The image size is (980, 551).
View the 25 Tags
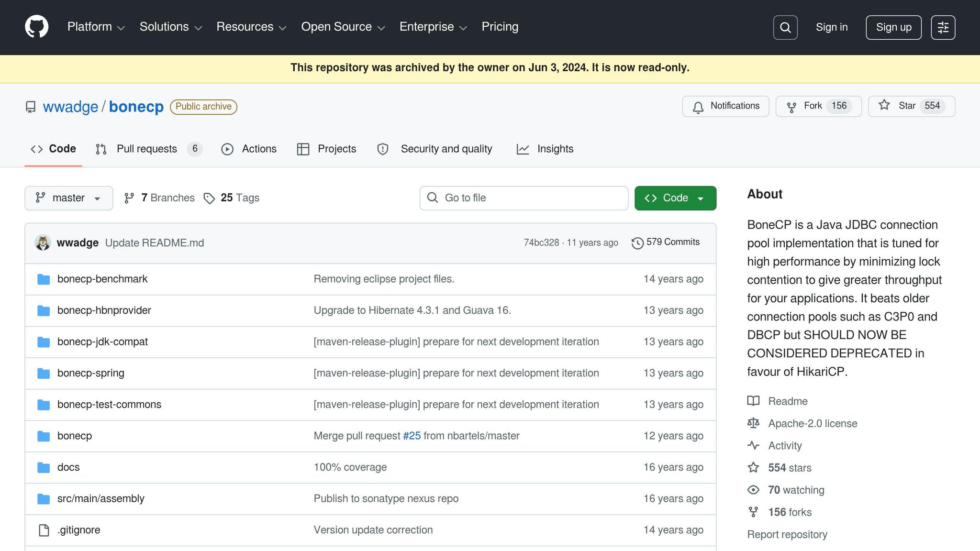point(232,198)
